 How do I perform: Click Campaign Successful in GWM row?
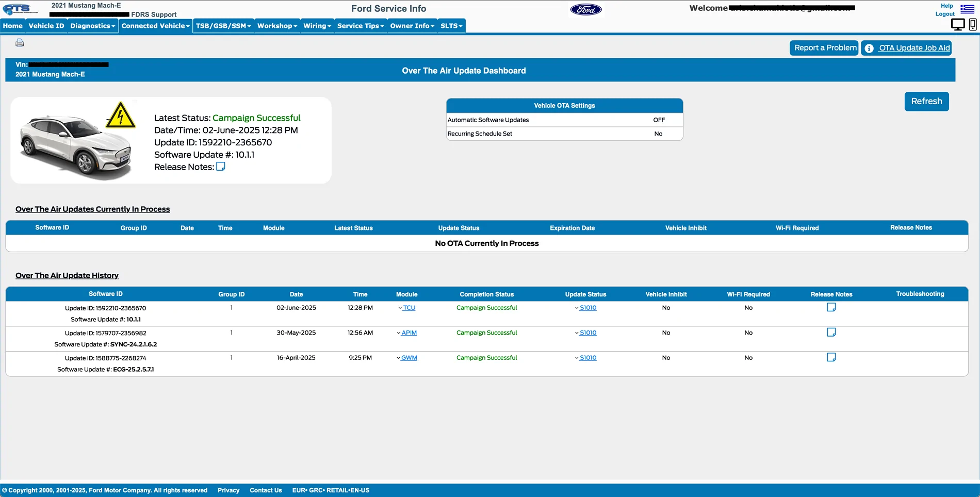[486, 358]
